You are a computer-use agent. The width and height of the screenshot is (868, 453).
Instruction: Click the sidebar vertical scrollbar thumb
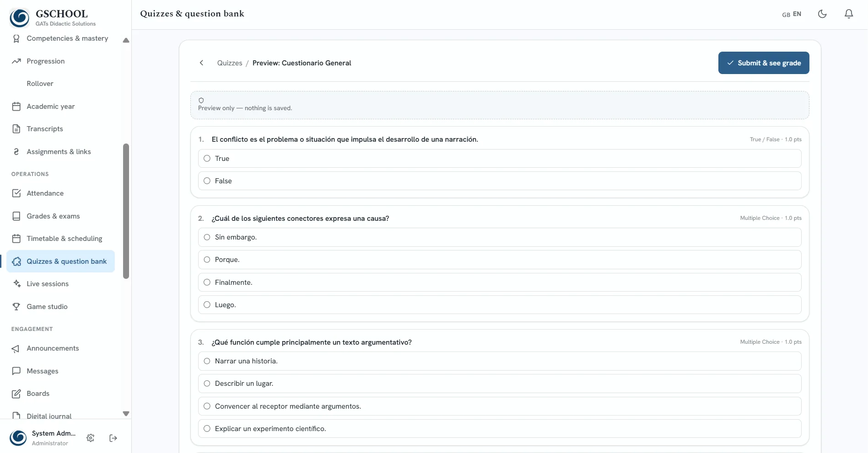(x=126, y=211)
